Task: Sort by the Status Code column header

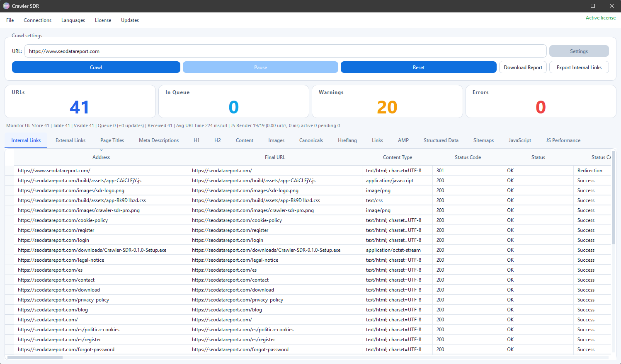Action: point(468,157)
